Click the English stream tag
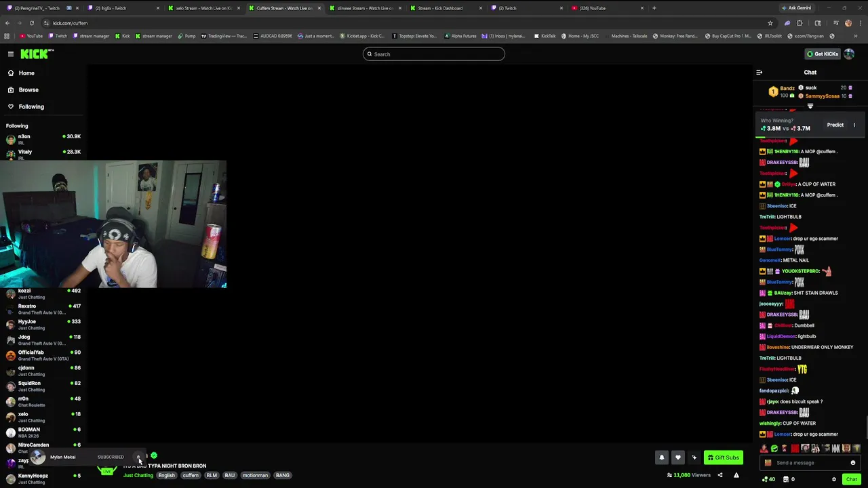 [x=167, y=475]
